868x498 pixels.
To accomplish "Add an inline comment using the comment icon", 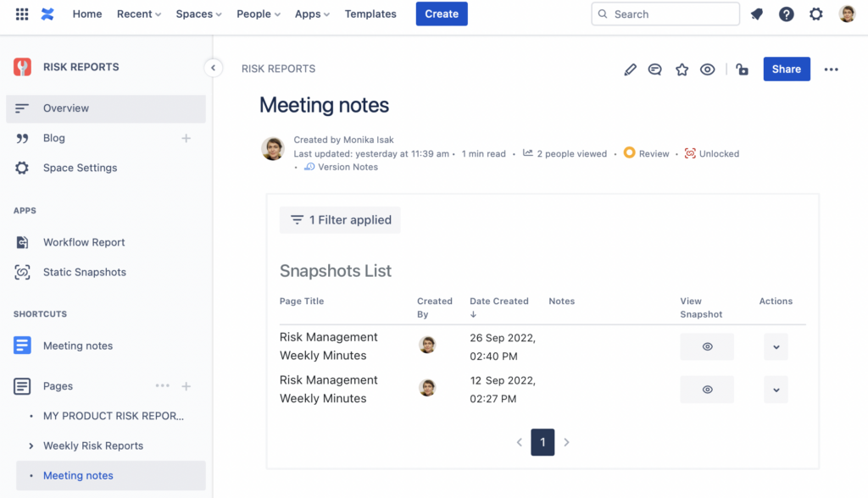I will point(654,69).
